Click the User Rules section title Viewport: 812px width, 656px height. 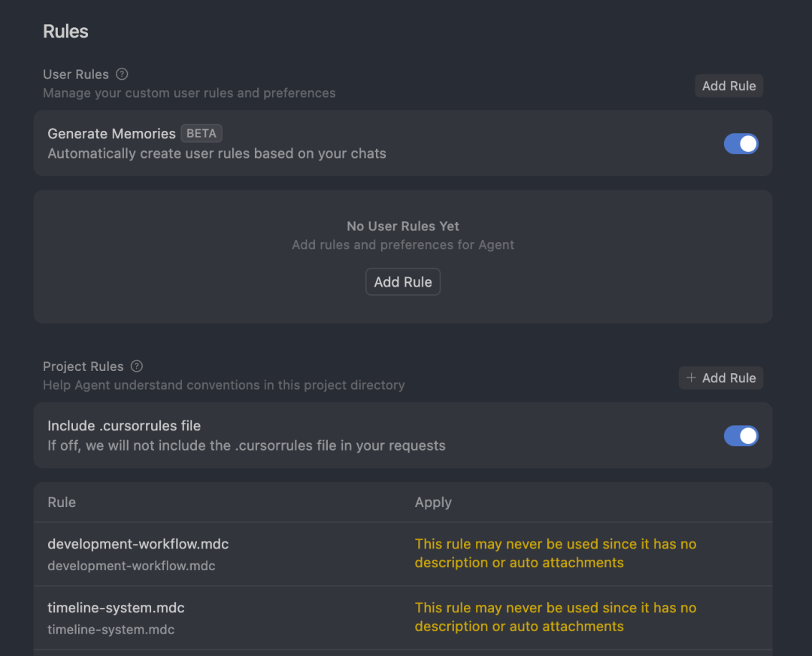[76, 74]
